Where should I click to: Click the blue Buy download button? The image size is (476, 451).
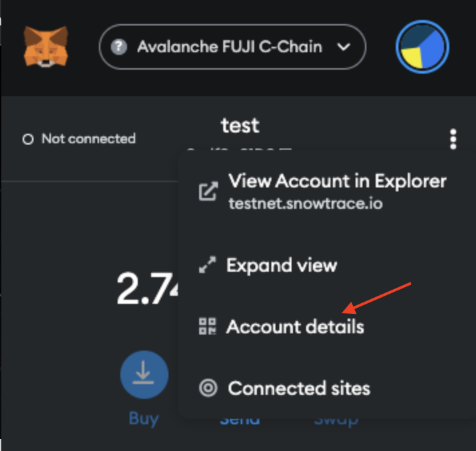point(144,375)
